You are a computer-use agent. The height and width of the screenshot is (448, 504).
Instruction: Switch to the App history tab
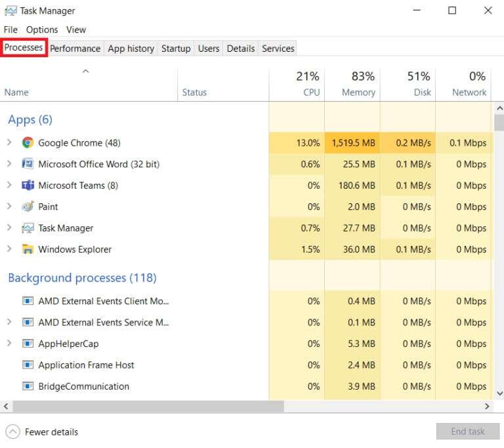click(131, 49)
